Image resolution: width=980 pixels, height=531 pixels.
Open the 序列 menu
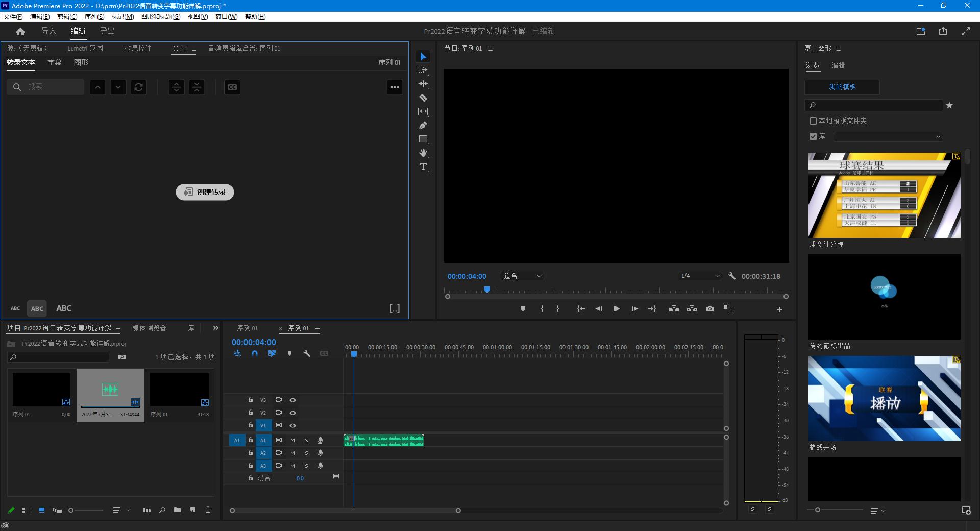94,16
